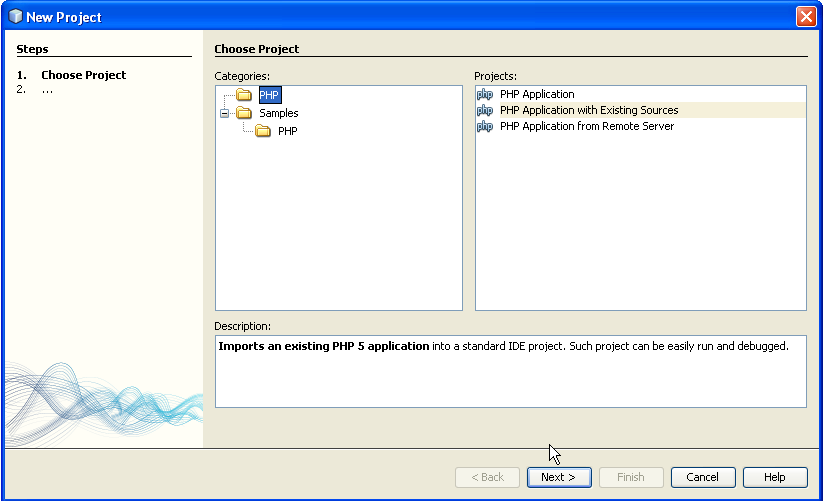This screenshot has height=501, width=823.
Task: Click php icon beside Application from Remote Server
Action: [x=484, y=126]
